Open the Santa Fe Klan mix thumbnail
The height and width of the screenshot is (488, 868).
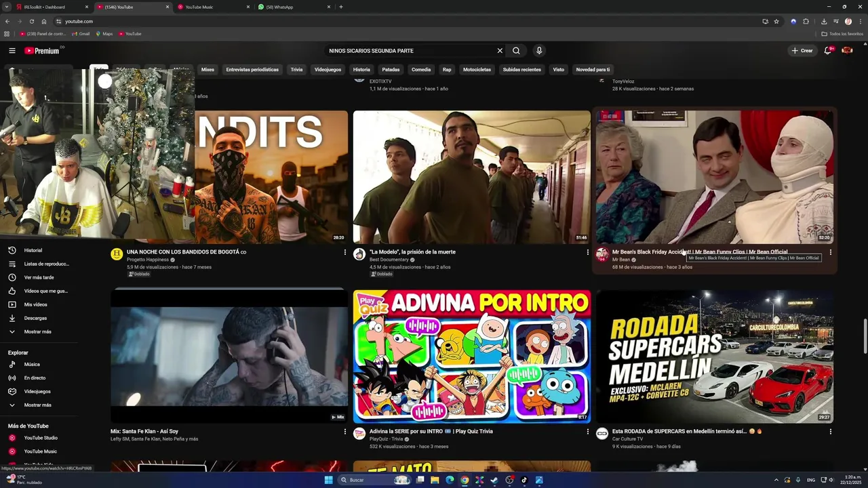229,357
